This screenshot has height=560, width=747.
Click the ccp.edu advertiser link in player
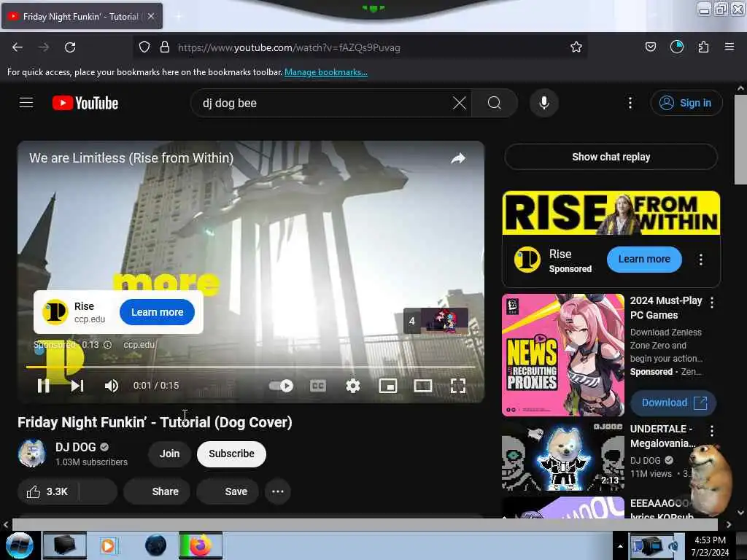coord(139,345)
